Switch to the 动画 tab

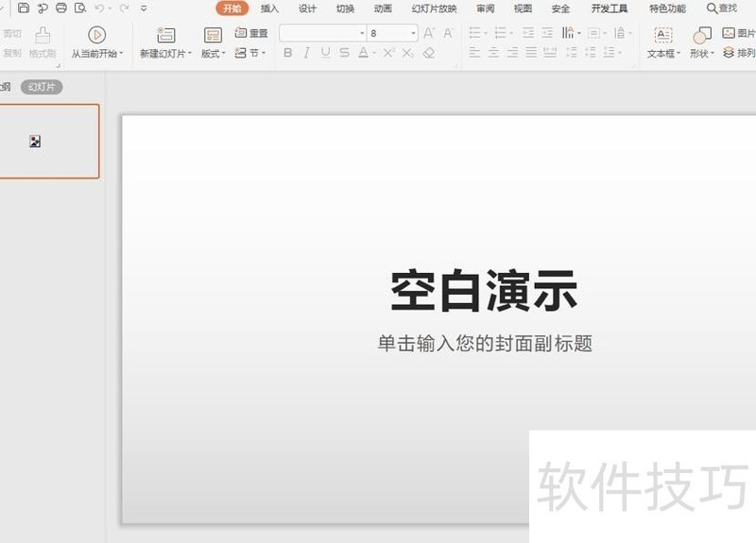(383, 8)
